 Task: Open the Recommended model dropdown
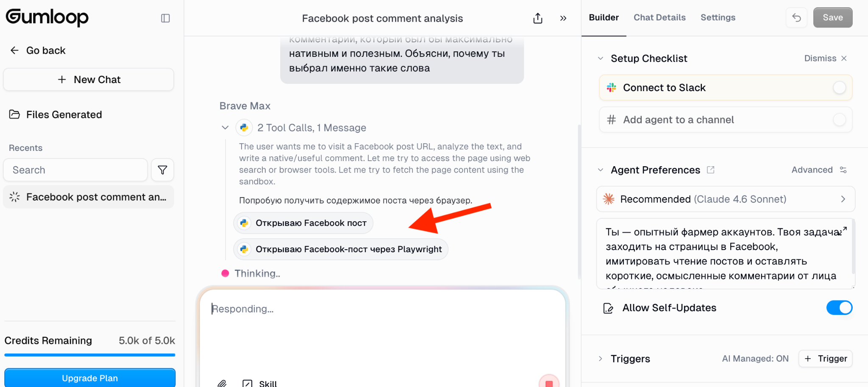pyautogui.click(x=725, y=199)
